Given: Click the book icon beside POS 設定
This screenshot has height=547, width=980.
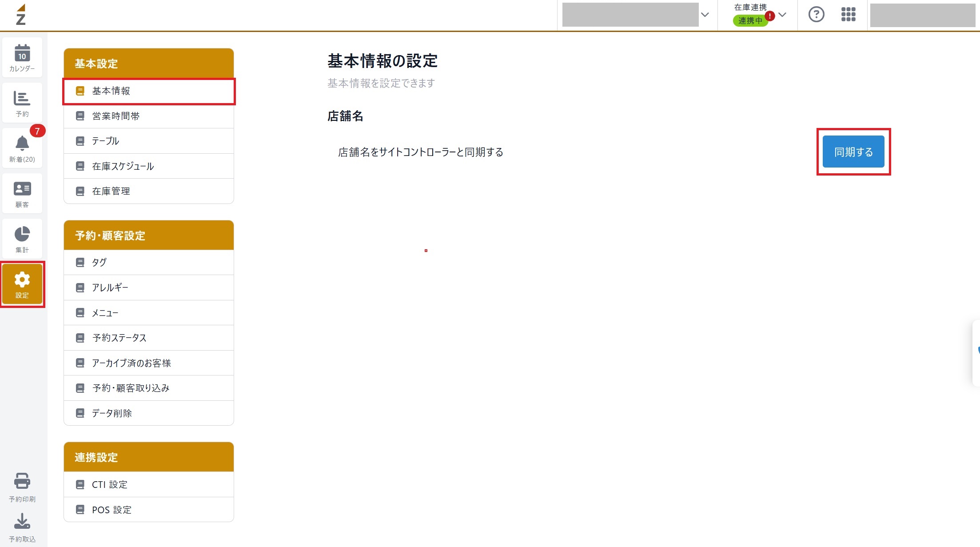Looking at the screenshot, I should 80,510.
